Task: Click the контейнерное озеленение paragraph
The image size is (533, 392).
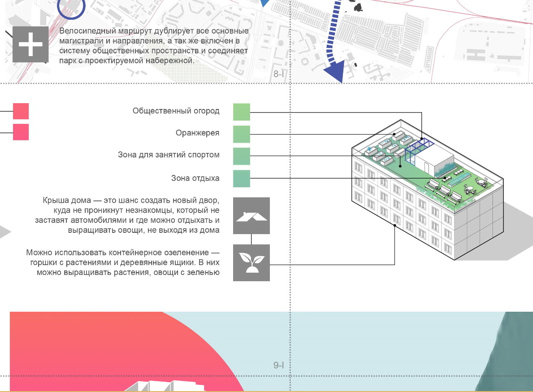Action: point(123,262)
